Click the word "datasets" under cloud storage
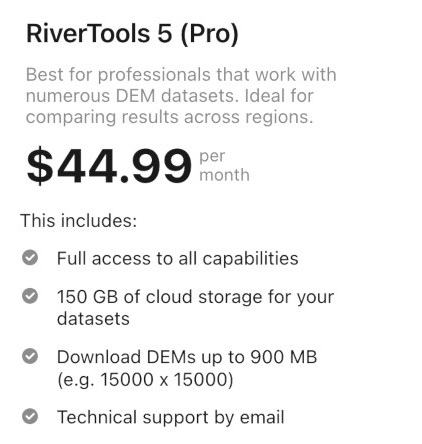 pyautogui.click(x=93, y=319)
